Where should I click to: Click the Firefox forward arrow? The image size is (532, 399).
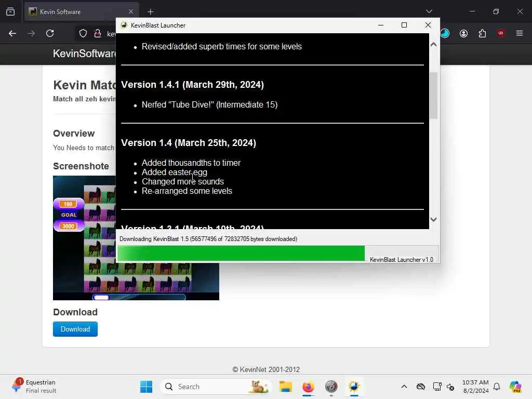point(31,33)
